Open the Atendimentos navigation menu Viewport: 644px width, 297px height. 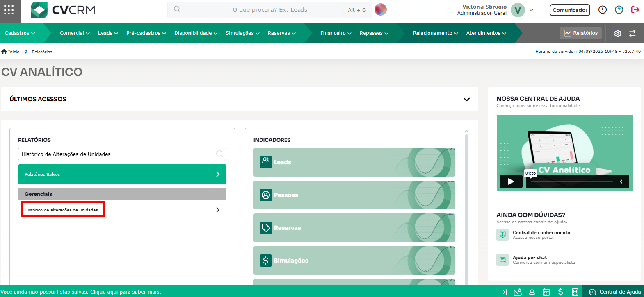click(486, 33)
